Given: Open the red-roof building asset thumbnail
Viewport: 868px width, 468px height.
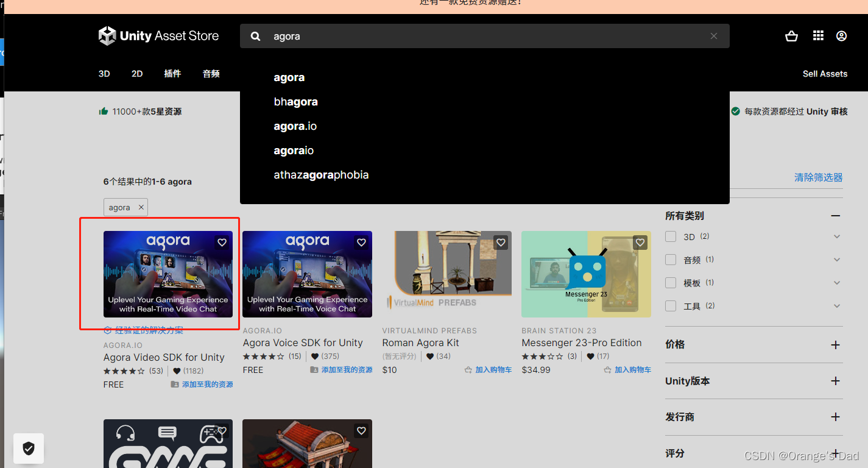Looking at the screenshot, I should [307, 444].
